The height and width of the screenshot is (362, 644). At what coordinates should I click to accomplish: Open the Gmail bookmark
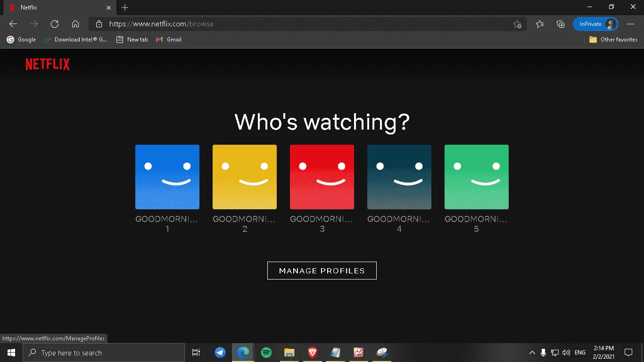point(169,40)
